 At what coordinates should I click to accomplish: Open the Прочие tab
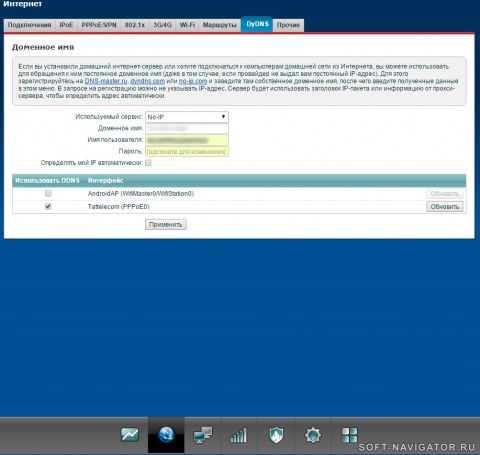pyautogui.click(x=288, y=25)
